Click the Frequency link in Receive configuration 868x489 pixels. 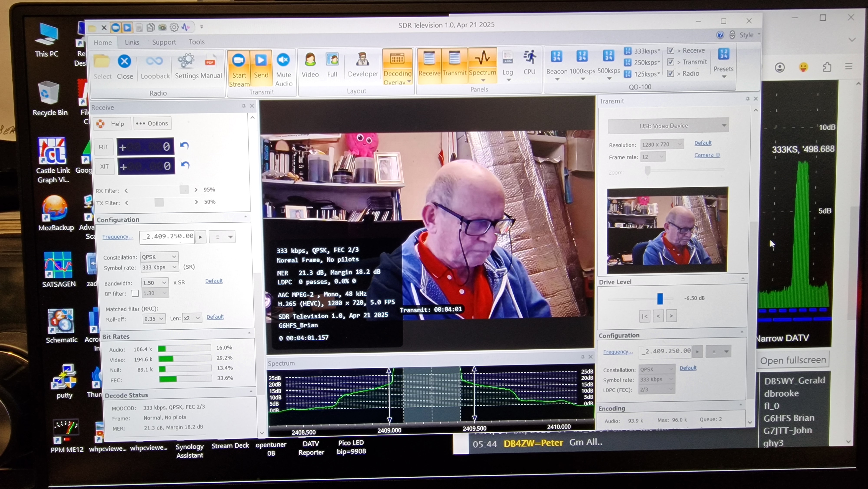[x=118, y=237]
